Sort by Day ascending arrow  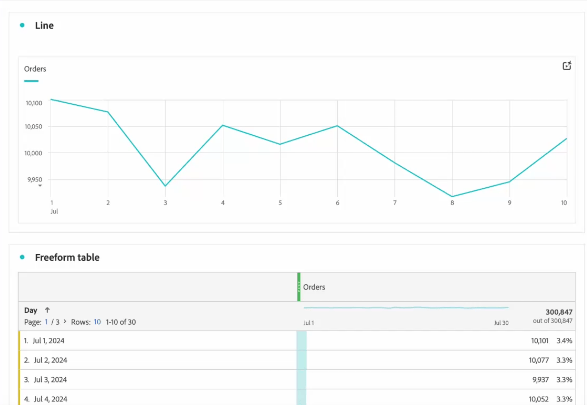point(47,310)
